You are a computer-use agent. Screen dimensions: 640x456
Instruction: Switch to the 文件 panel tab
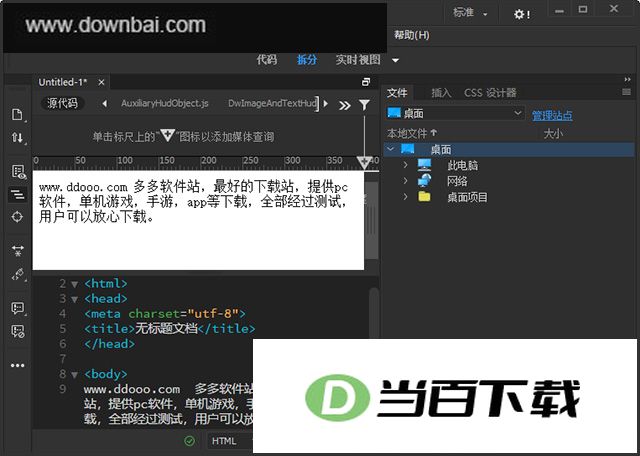[397, 93]
